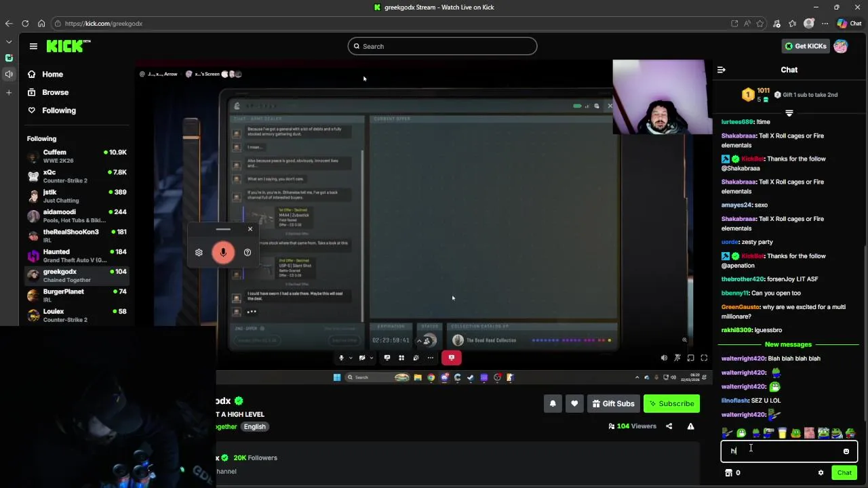Open xQc channel in Following list

point(77,176)
